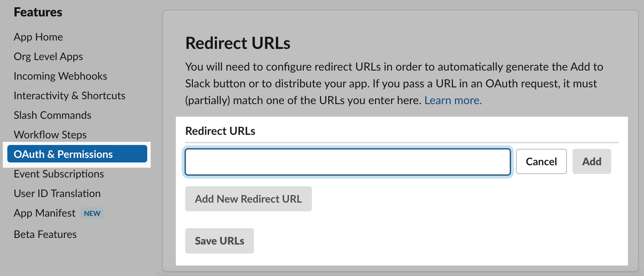Click the Features section title
The height and width of the screenshot is (276, 644).
(x=38, y=12)
